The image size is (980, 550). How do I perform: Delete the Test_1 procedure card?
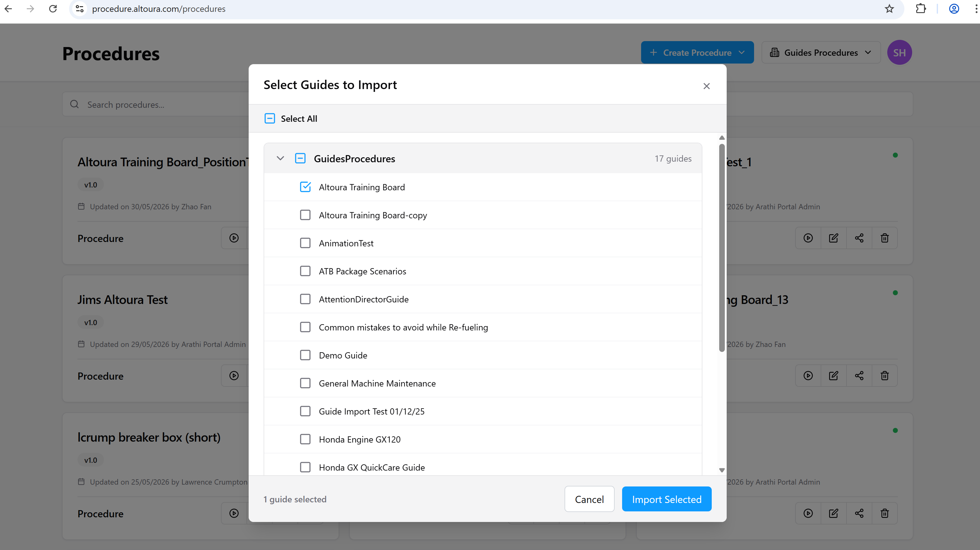884,238
